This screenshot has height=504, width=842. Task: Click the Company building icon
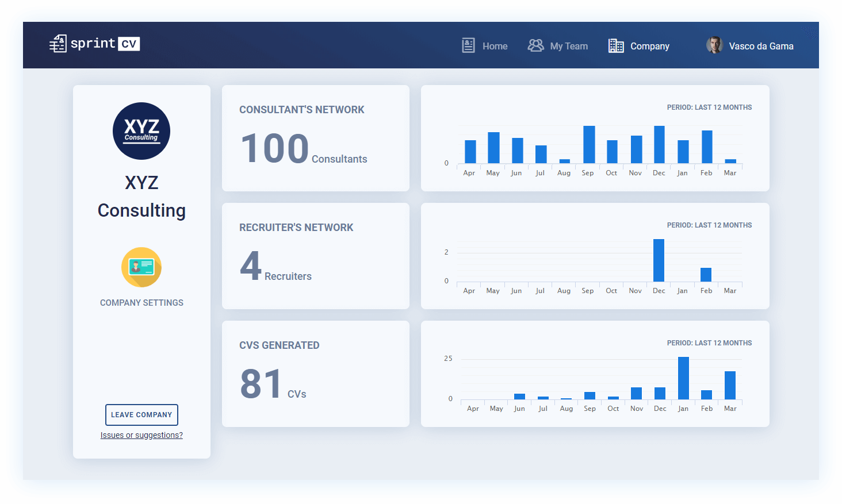(x=616, y=46)
